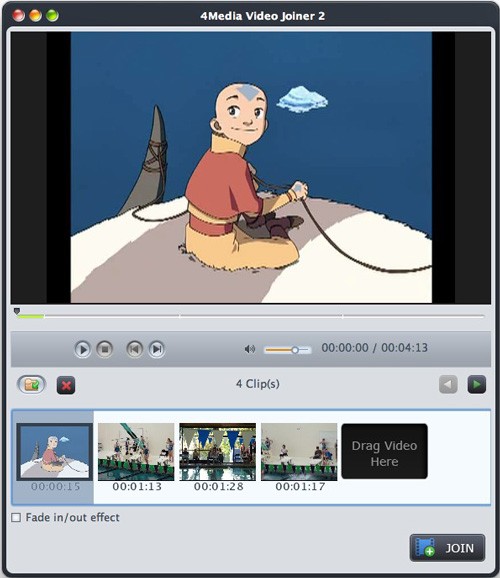Click the 4Media Video Joiner 2 title
This screenshot has width=500, height=578.
coord(263,16)
